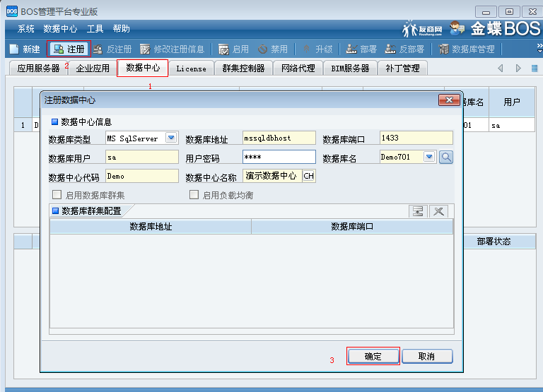Click the 数据库群集配置 section title
543x392 pixels.
(x=91, y=211)
